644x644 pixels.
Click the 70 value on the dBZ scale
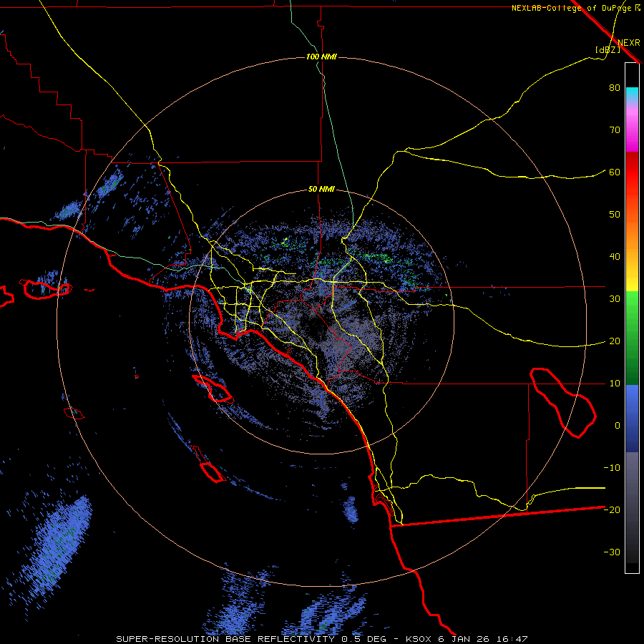[x=615, y=130]
